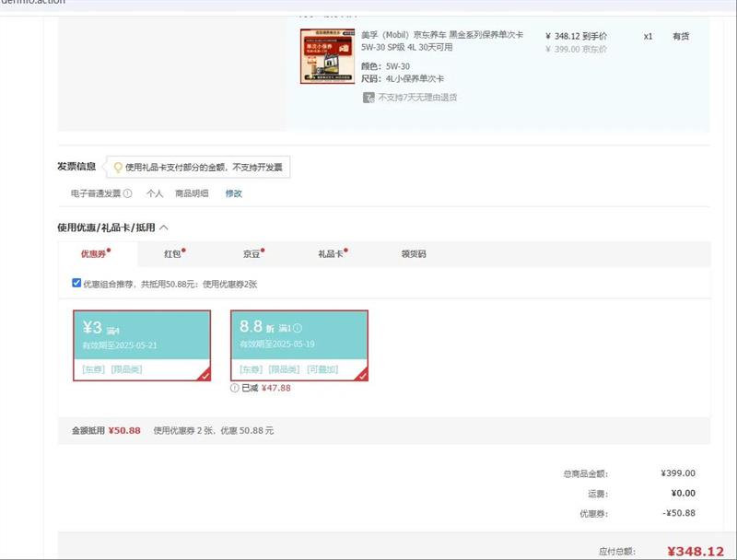Screen dimensions: 737x560
Task: Deselect the 8.8折 discount coupon card
Action: pyautogui.click(x=299, y=345)
